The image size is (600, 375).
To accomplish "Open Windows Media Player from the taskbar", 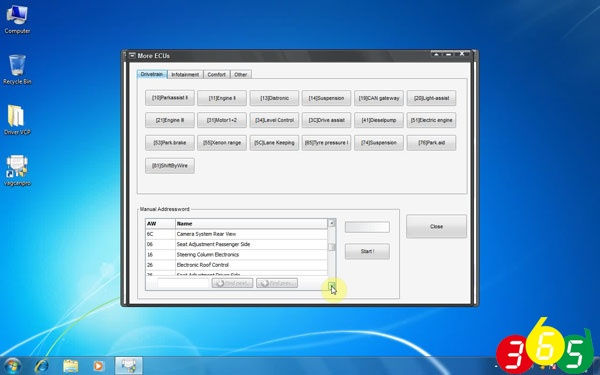I will click(x=98, y=366).
